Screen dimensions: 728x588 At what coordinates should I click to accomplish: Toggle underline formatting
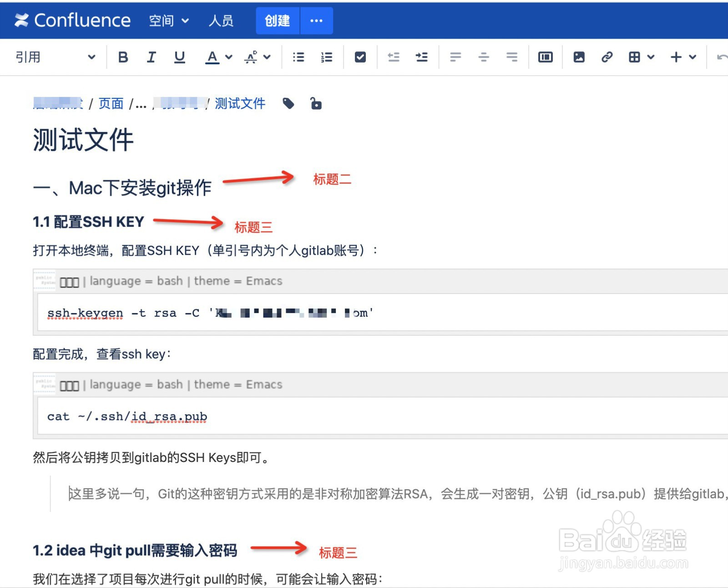(x=179, y=56)
